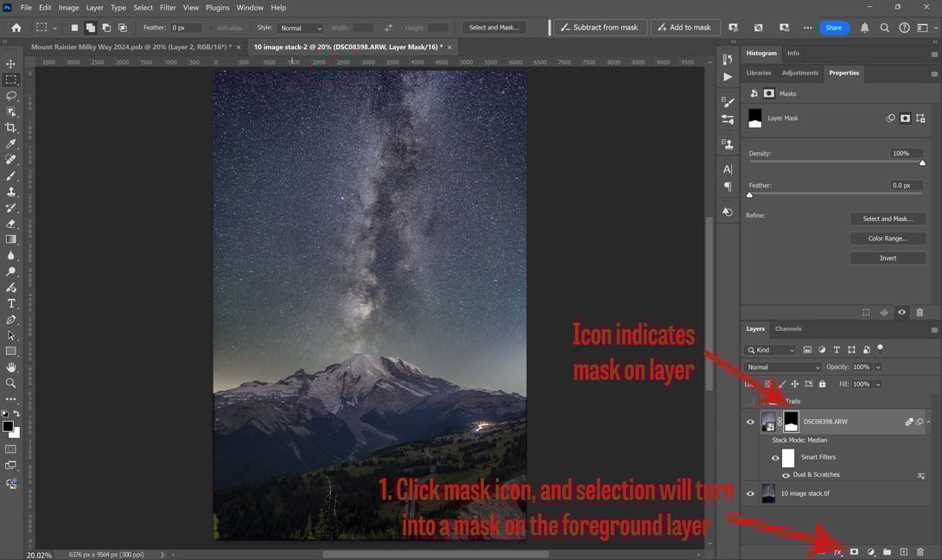Switch to the Channels tab

787,328
